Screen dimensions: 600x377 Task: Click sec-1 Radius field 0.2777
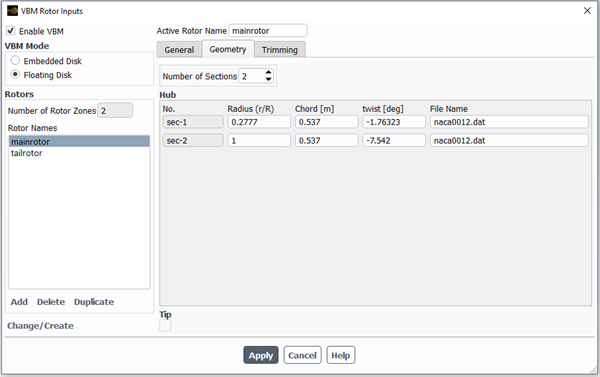[259, 122]
